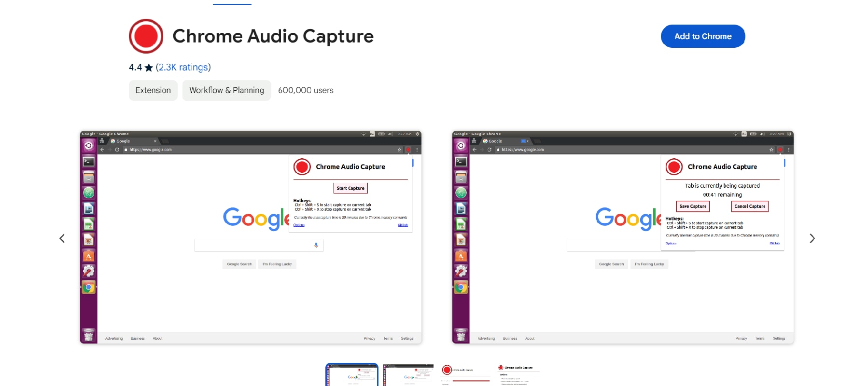Image resolution: width=868 pixels, height=386 pixels.
Task: Select the second carousel thumbnail
Action: point(408,375)
